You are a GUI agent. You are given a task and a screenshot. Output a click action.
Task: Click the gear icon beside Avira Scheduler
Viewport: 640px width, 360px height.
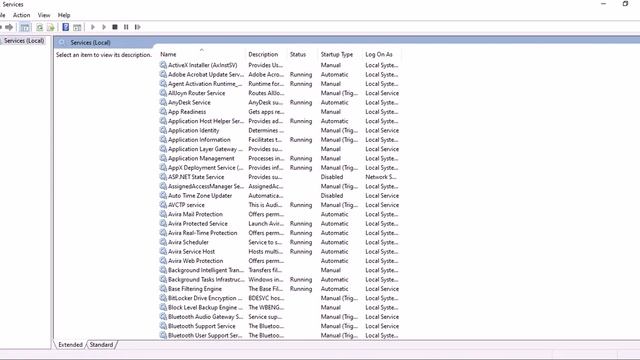click(163, 242)
